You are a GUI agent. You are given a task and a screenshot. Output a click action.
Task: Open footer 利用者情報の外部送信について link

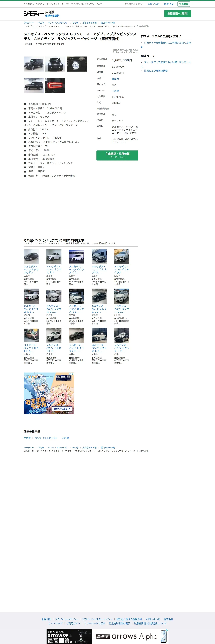coord(150,623)
